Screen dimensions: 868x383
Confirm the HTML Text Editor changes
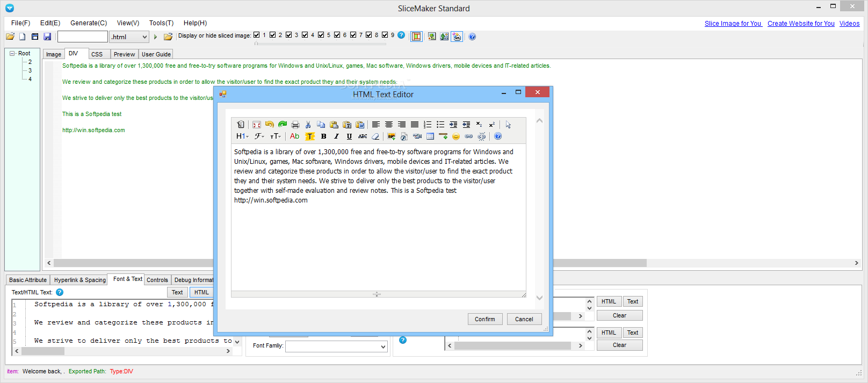pyautogui.click(x=485, y=319)
